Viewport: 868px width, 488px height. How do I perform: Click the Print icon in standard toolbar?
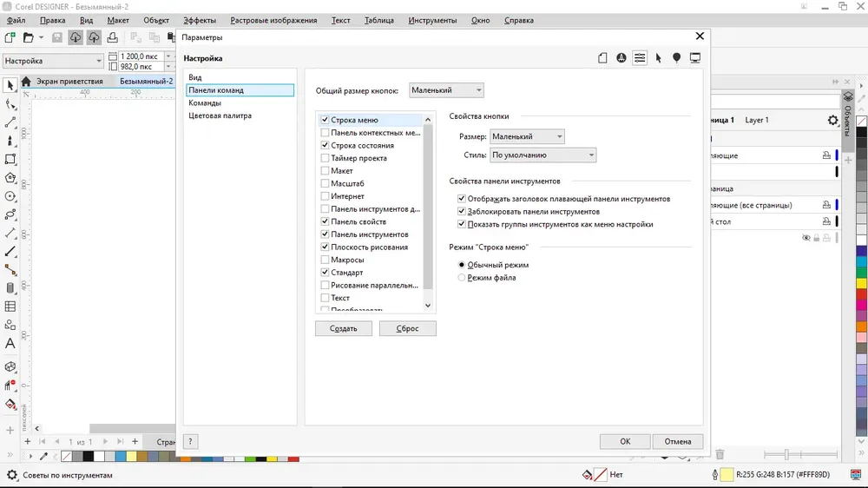point(112,37)
